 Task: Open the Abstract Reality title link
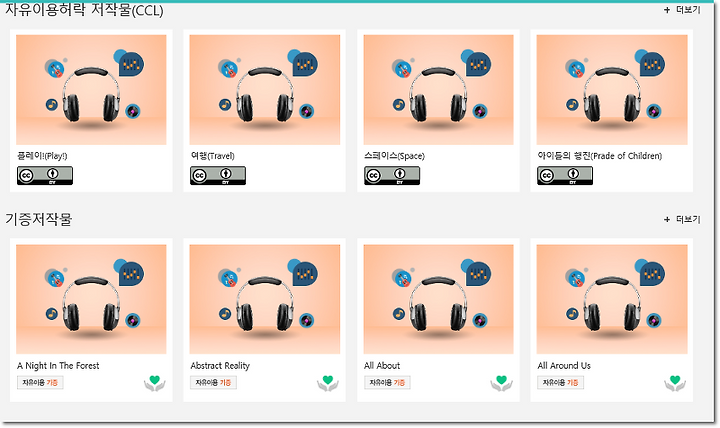[x=220, y=366]
